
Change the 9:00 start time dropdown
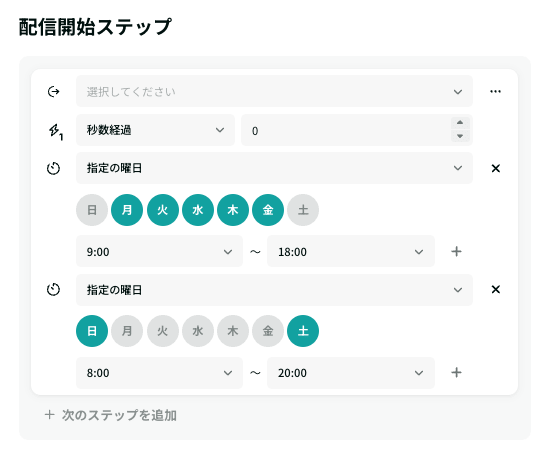159,251
